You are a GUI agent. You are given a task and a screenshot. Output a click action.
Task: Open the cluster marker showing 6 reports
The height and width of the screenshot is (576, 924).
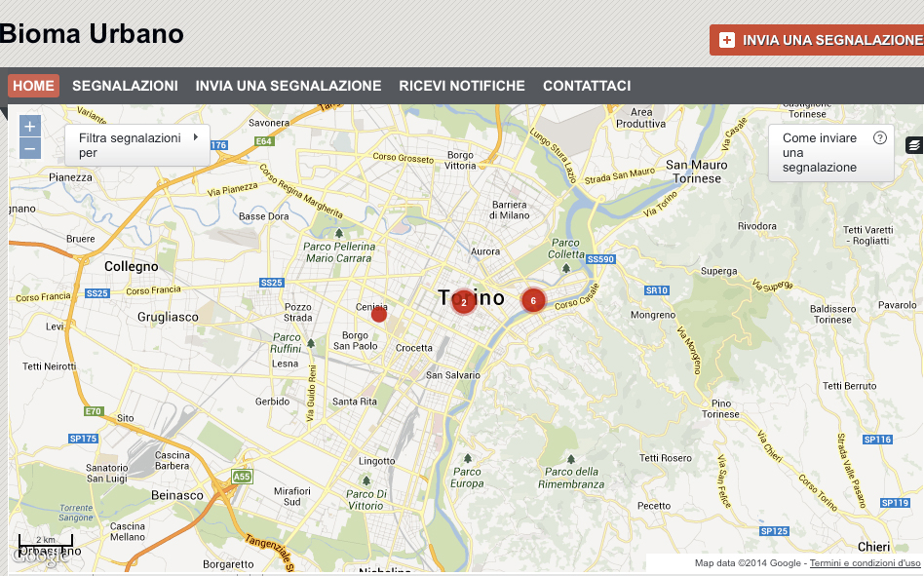(x=533, y=300)
